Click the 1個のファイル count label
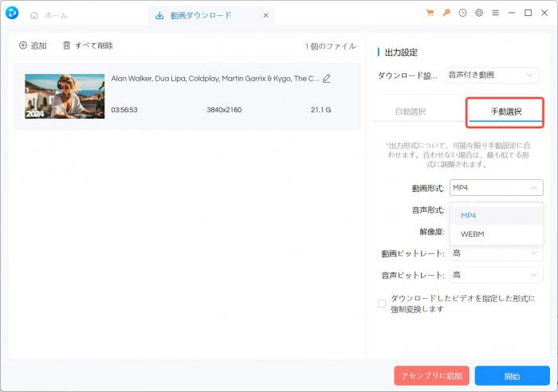Image resolution: width=558 pixels, height=392 pixels. coord(331,46)
